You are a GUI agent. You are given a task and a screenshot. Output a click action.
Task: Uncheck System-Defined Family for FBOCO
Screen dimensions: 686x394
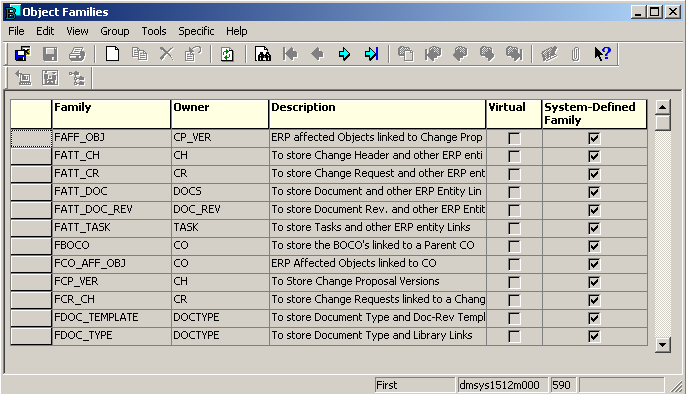[594, 246]
